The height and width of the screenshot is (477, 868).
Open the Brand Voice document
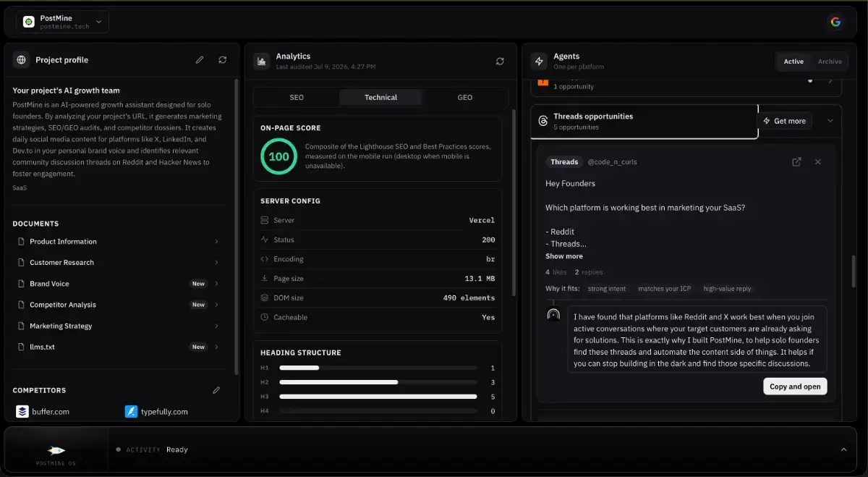point(117,284)
